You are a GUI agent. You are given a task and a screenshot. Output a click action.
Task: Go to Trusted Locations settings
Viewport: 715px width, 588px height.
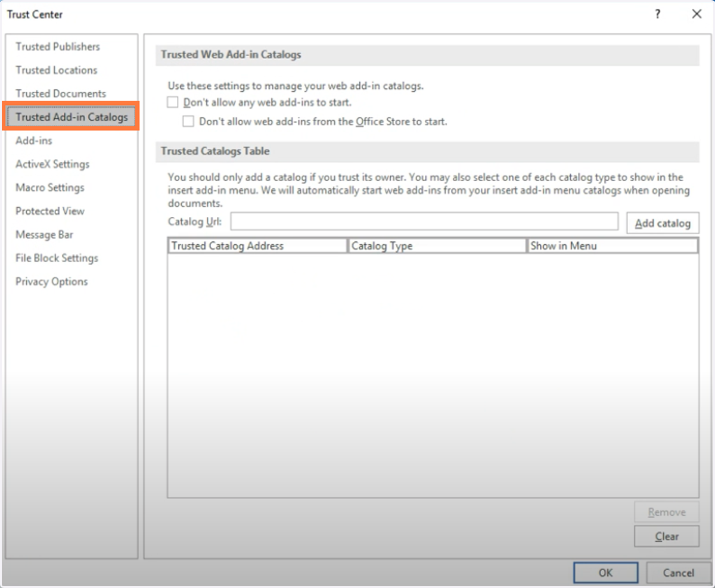coord(57,70)
